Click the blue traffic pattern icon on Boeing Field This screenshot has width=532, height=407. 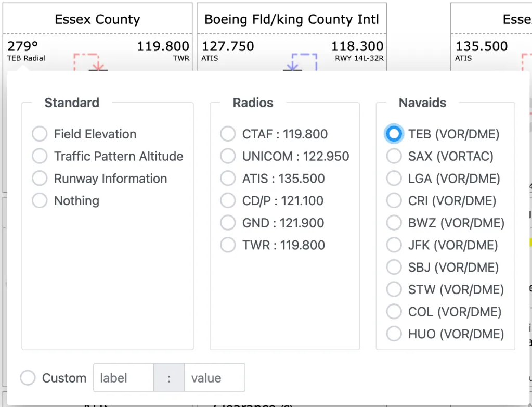(x=301, y=61)
